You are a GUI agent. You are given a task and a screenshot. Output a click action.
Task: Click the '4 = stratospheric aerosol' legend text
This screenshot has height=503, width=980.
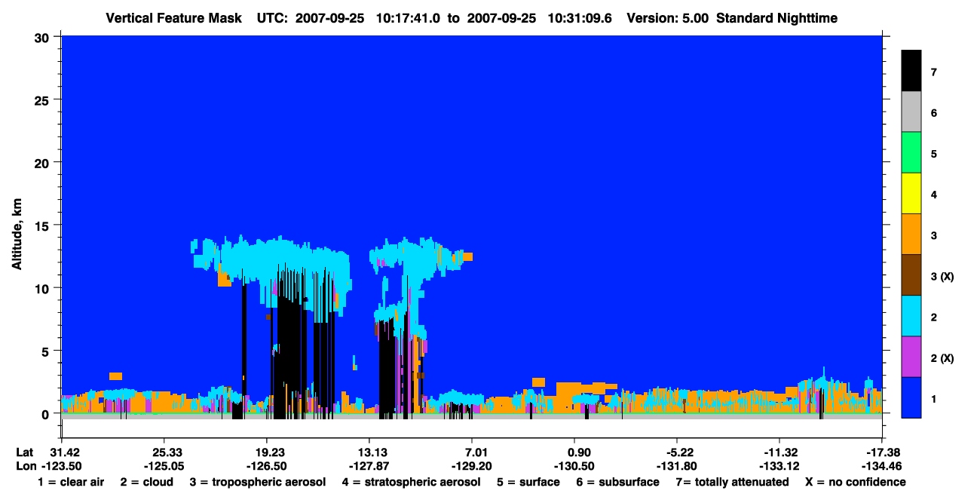(411, 482)
